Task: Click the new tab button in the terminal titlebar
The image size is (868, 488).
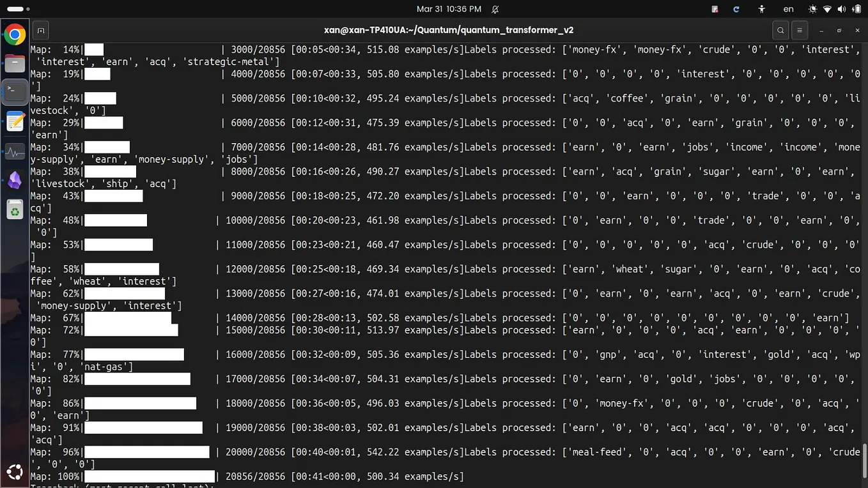Action: (40, 30)
